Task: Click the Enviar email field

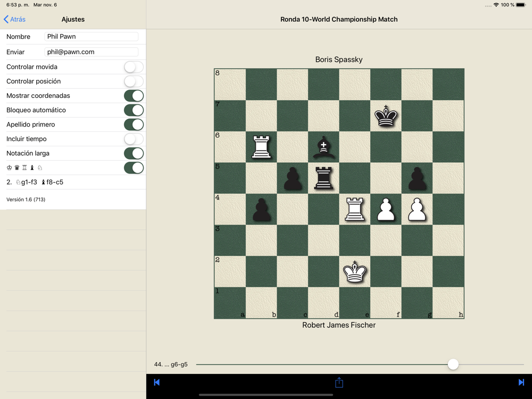Action: click(x=92, y=52)
